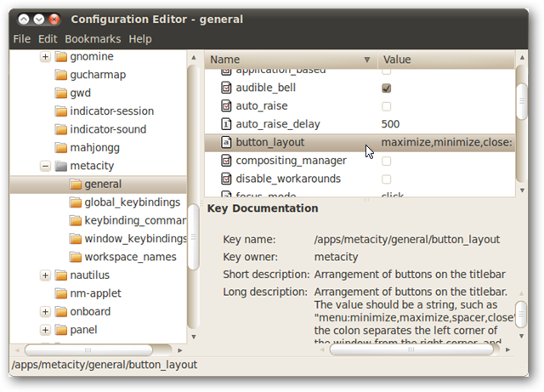
Task: Expand the nautilus tree node
Action: (45, 276)
